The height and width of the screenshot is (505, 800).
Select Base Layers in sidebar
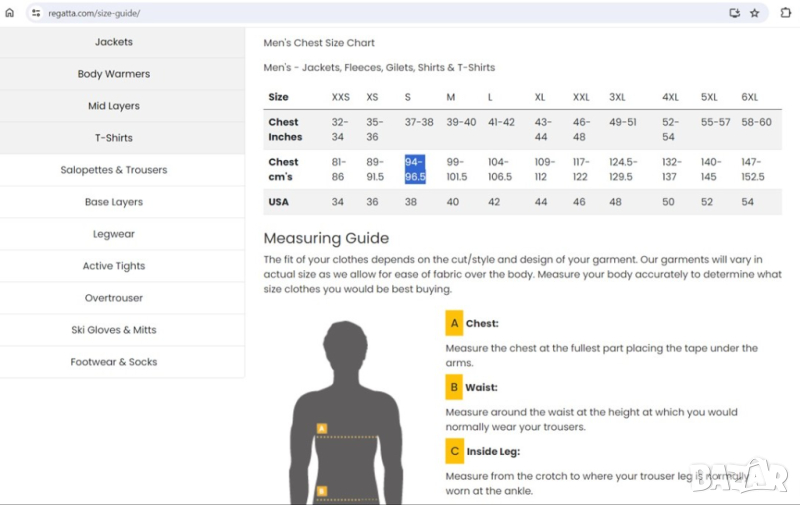(114, 202)
